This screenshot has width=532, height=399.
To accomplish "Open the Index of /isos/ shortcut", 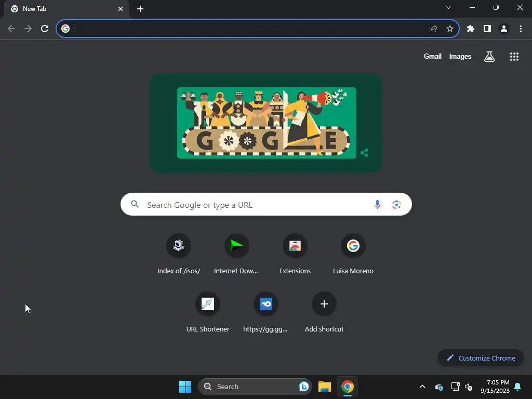I will (x=179, y=254).
